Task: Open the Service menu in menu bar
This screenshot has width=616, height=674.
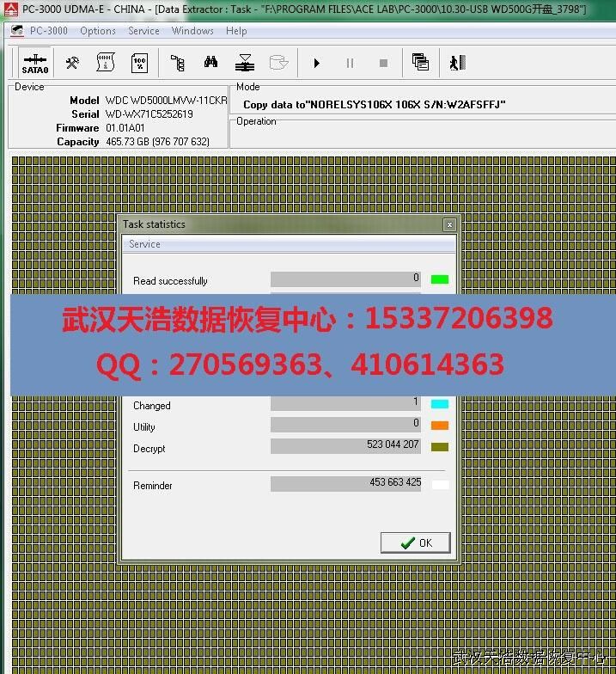Action: 143,31
